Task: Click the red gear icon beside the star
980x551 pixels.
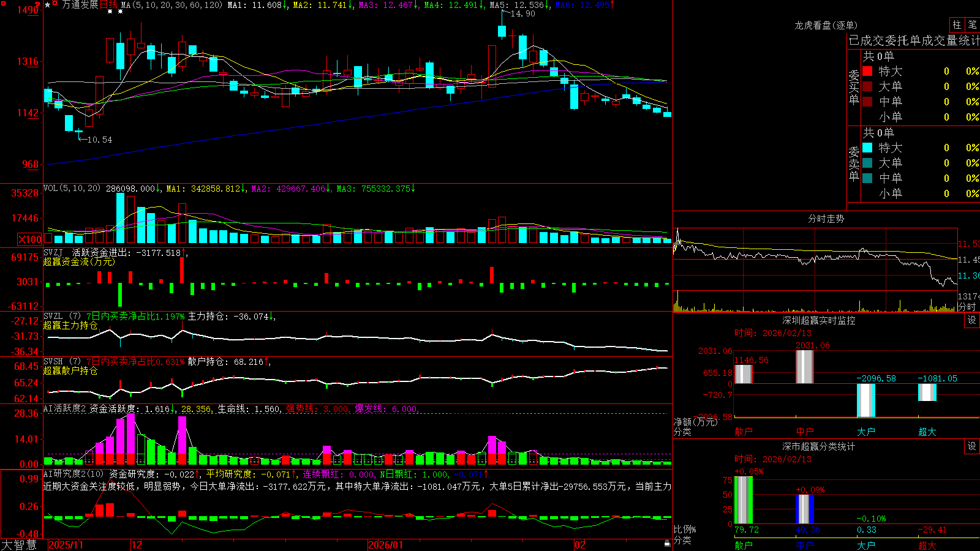Action: (56, 4)
